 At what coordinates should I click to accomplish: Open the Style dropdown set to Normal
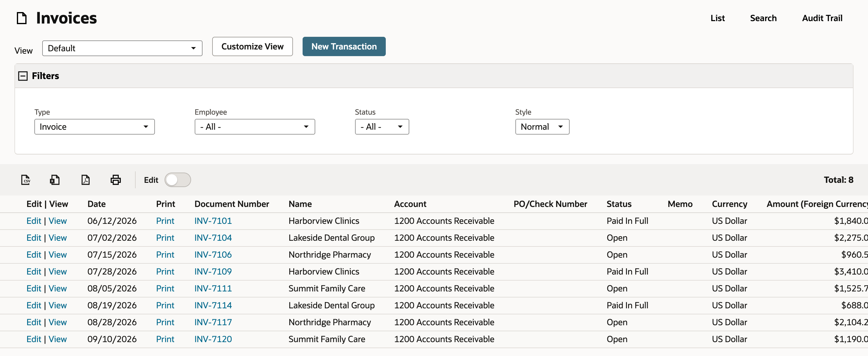click(x=542, y=127)
